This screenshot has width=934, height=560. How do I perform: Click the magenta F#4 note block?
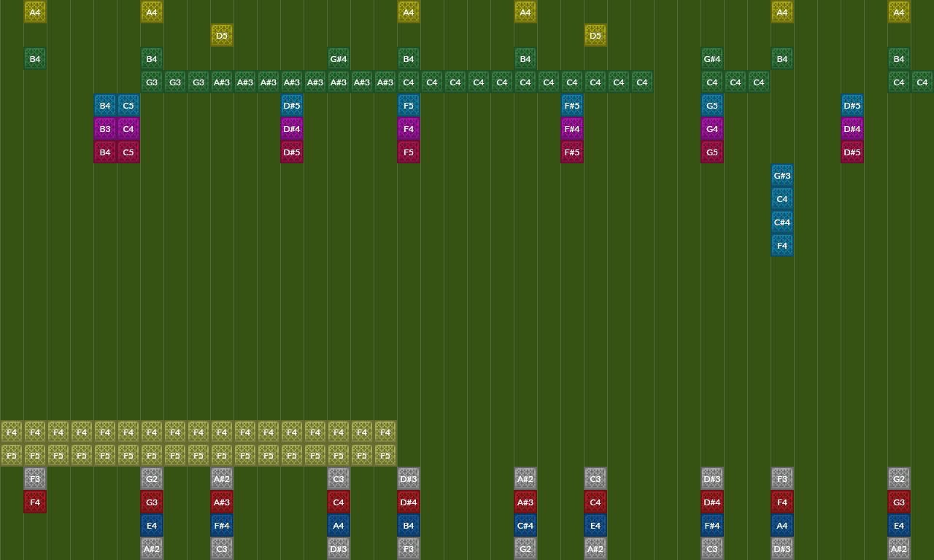(x=572, y=128)
